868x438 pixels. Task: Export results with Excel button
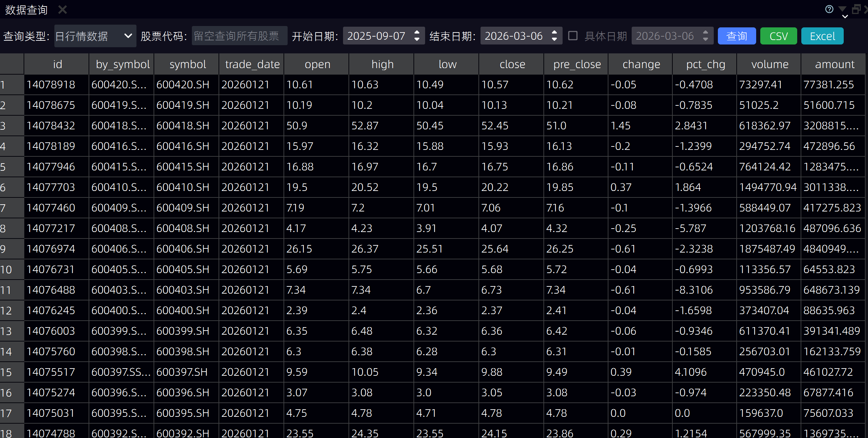[822, 36]
